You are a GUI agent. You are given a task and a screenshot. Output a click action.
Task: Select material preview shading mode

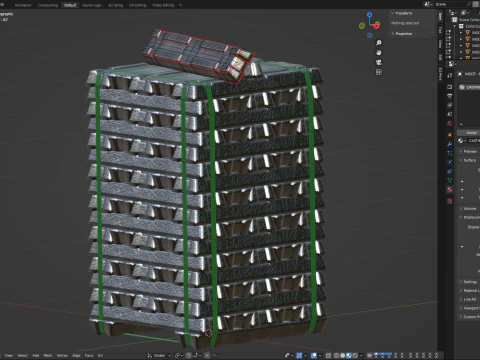pyautogui.click(x=349, y=355)
